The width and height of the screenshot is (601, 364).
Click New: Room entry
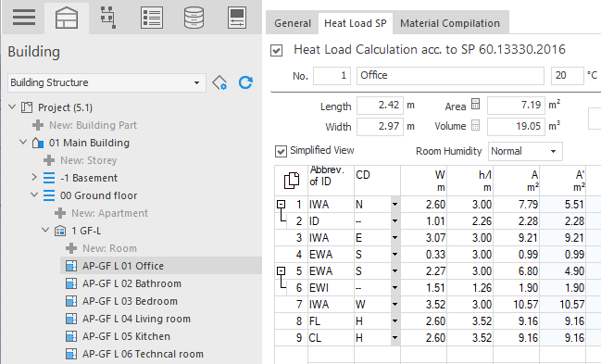[109, 248]
